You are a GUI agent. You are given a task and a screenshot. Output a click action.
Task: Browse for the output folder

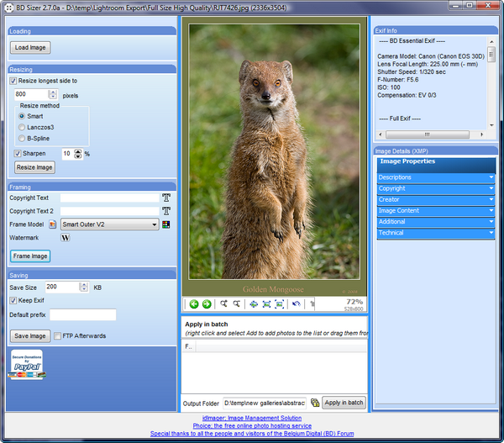pos(314,403)
